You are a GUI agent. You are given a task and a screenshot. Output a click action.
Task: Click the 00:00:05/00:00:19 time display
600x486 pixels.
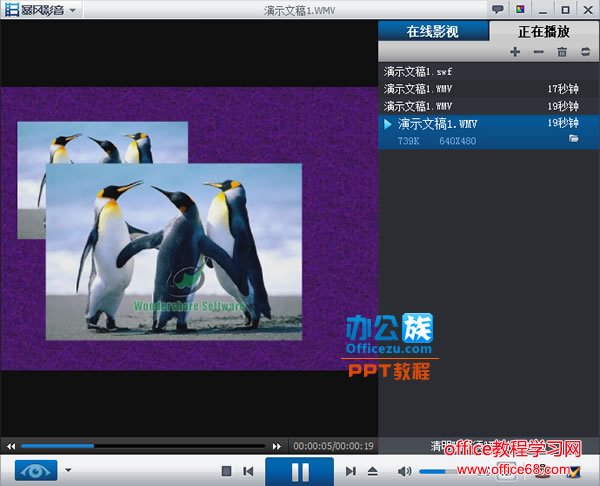click(333, 446)
